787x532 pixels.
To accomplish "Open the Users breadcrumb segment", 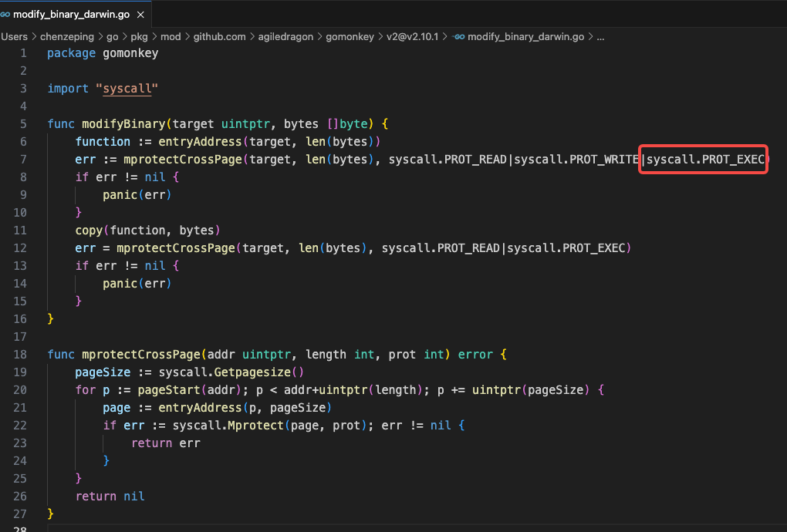I will point(14,36).
